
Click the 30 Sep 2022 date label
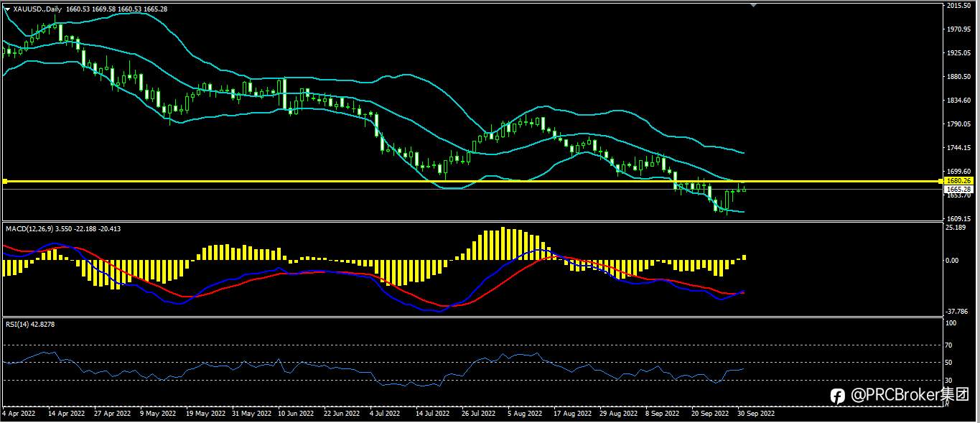pyautogui.click(x=755, y=414)
